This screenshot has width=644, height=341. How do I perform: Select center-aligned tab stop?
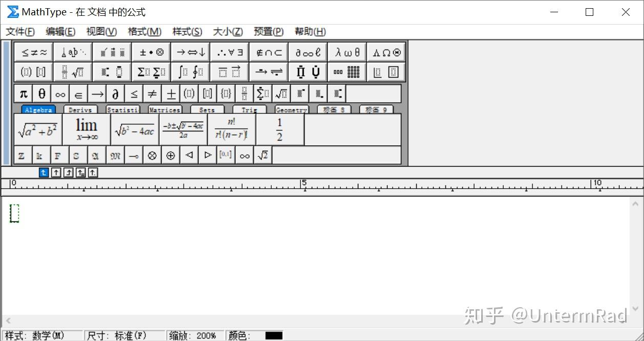(56, 173)
